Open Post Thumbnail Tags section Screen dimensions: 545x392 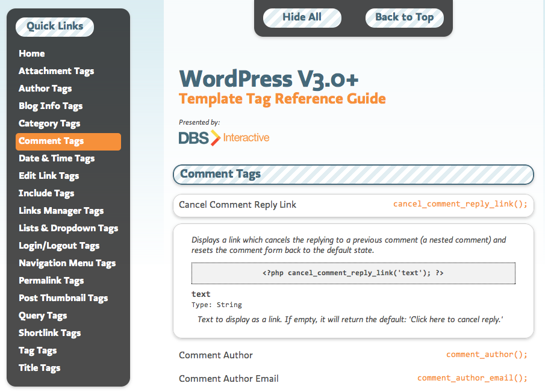(x=63, y=298)
